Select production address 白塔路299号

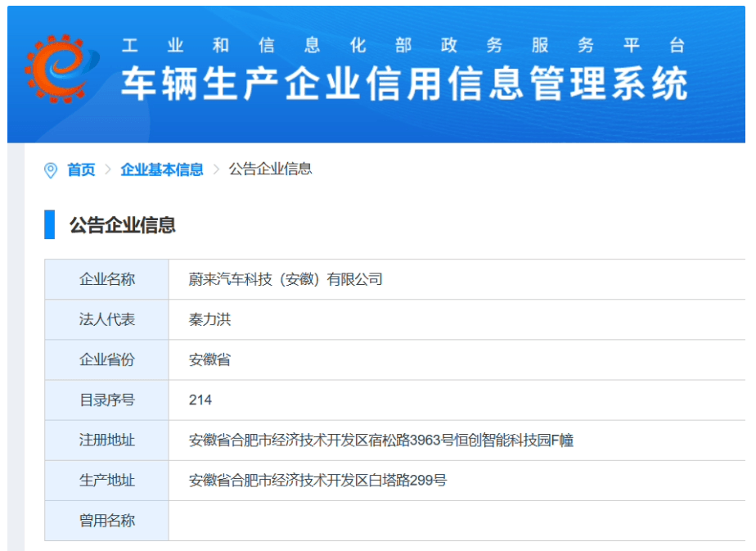click(317, 481)
